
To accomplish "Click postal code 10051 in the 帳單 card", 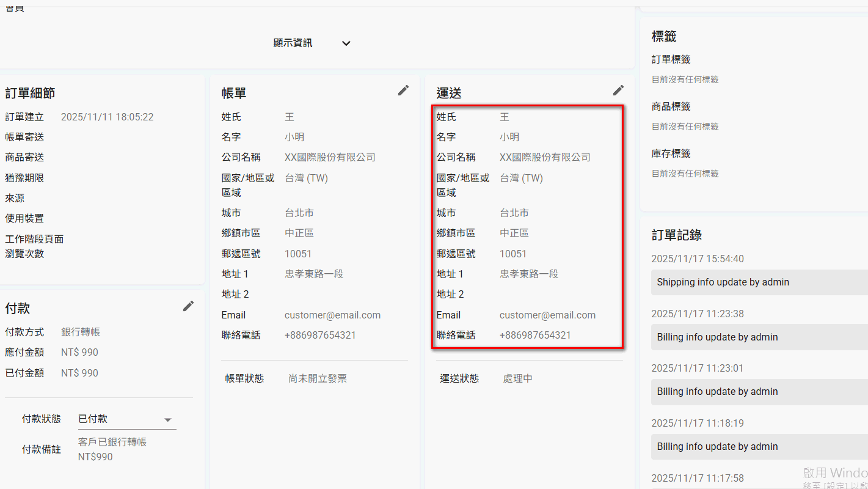I will click(298, 254).
